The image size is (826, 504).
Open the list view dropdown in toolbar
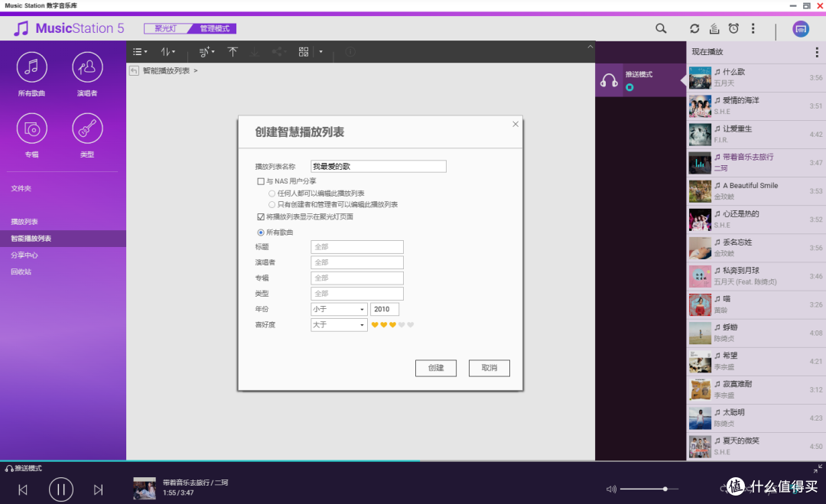point(140,51)
